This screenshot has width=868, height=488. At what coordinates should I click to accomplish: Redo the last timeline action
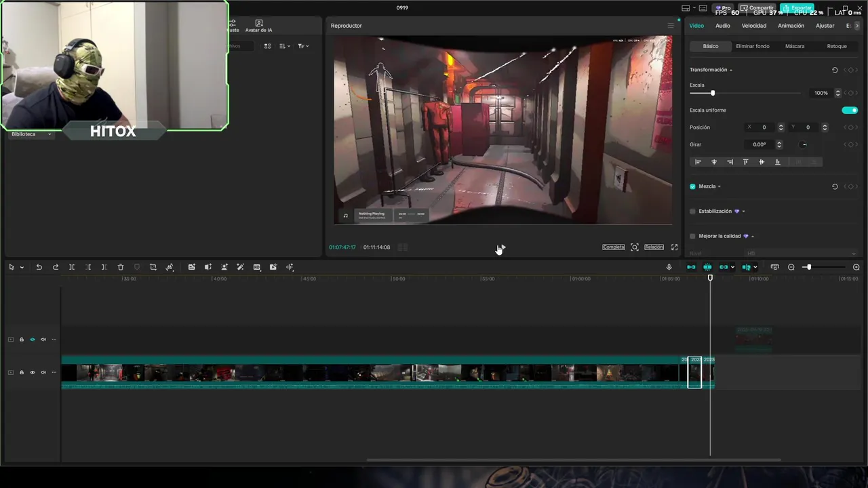click(56, 267)
